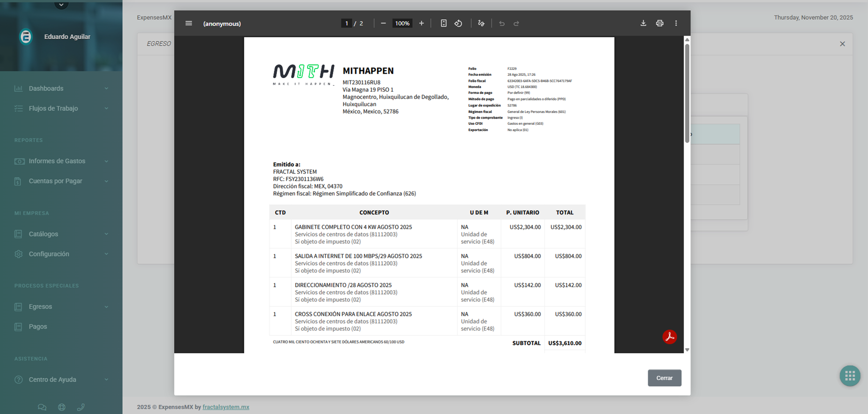The image size is (868, 414).
Task: Expand the Egresos chevron
Action: click(x=107, y=307)
